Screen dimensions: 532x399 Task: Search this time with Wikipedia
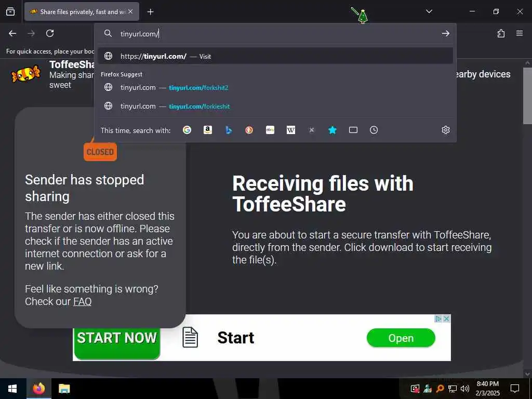291,130
